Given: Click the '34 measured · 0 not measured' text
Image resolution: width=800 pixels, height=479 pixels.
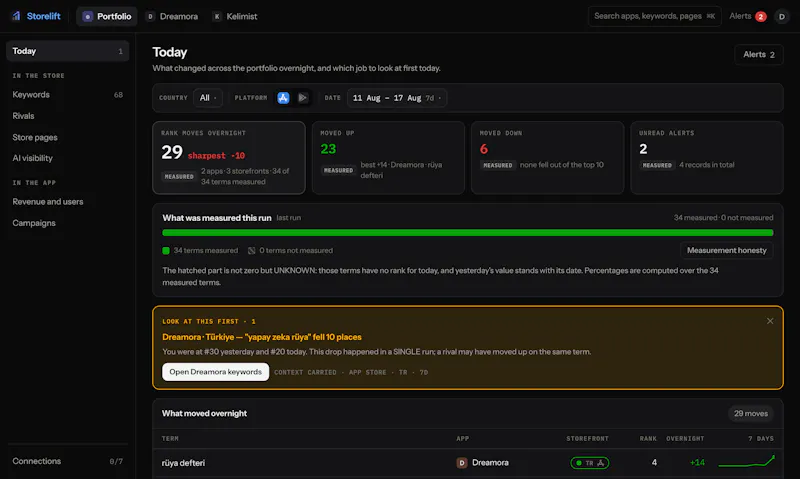Looking at the screenshot, I should pos(723,218).
